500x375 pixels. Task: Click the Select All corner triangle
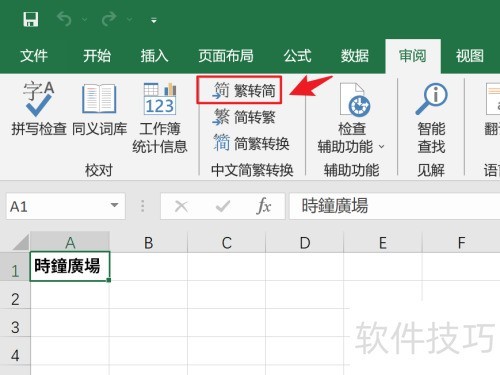point(21,243)
